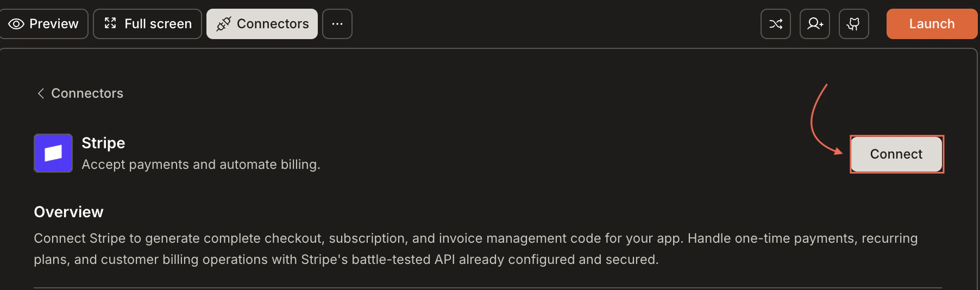The width and height of the screenshot is (980, 290).
Task: Click the Overview description paragraph
Action: point(475,249)
